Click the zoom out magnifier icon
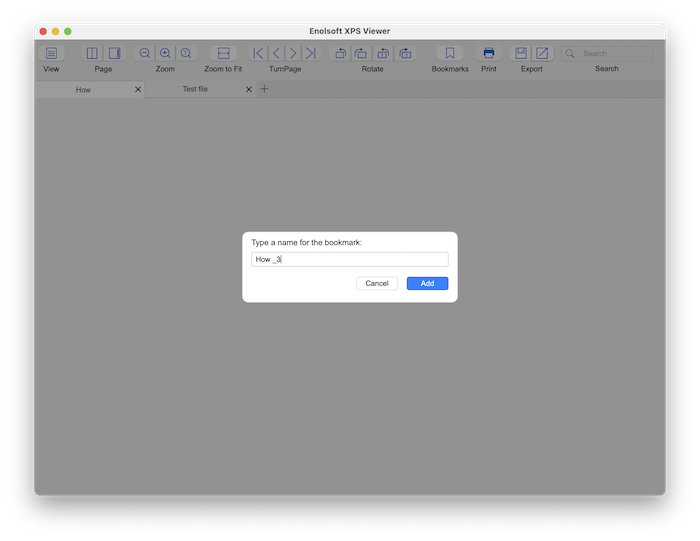The image size is (700, 541). click(x=145, y=53)
